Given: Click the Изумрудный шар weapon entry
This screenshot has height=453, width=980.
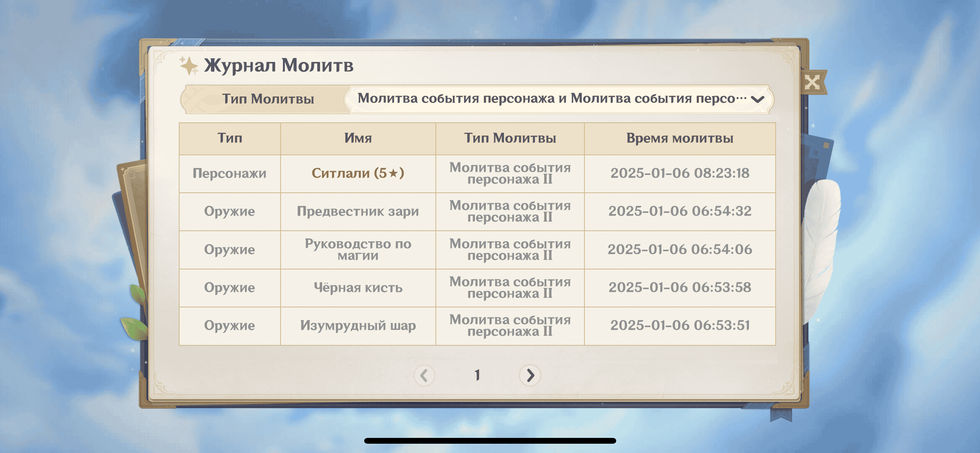Looking at the screenshot, I should 358,326.
